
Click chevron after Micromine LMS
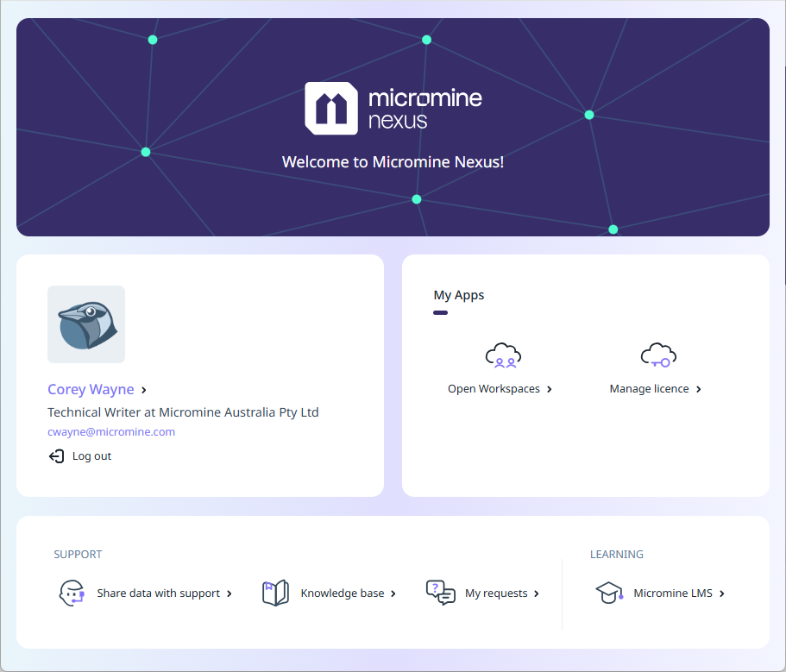click(x=722, y=593)
